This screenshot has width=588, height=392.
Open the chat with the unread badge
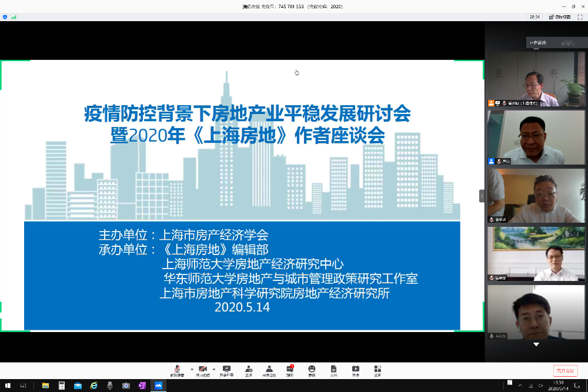290,371
